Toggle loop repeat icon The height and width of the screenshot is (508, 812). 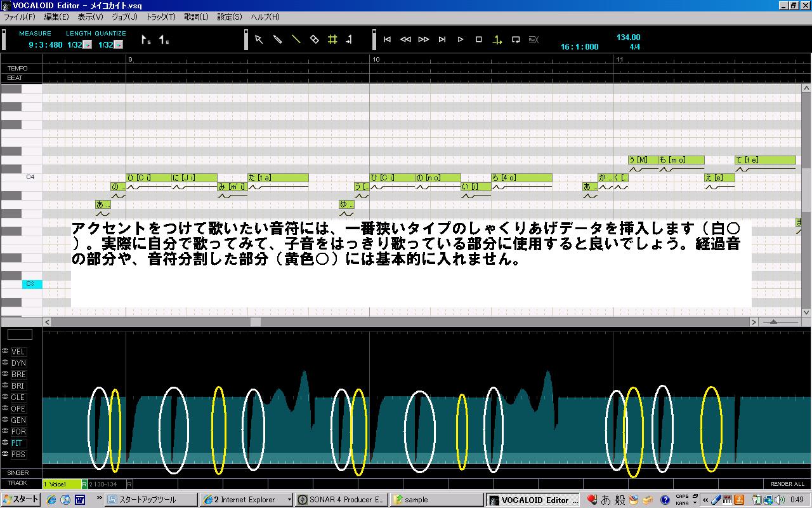pyautogui.click(x=516, y=39)
